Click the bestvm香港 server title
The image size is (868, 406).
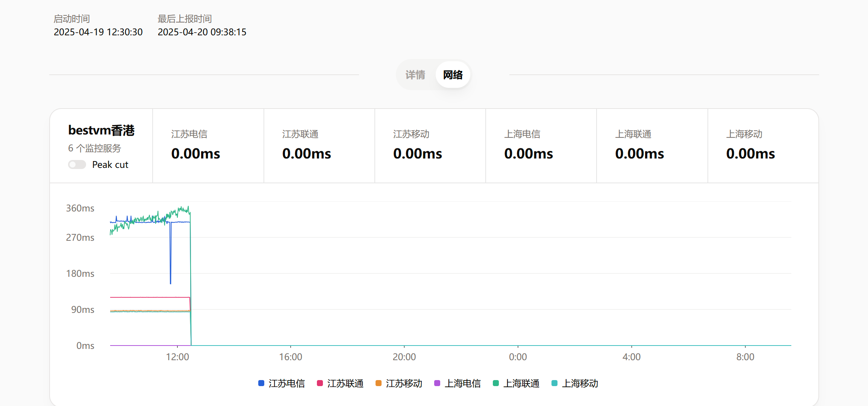pos(101,130)
